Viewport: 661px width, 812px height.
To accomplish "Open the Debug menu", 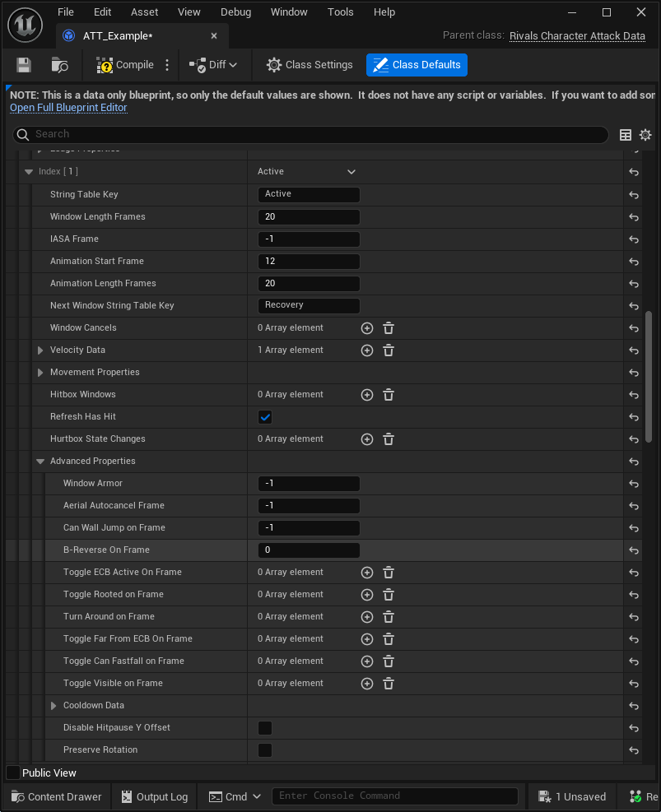I will 235,12.
